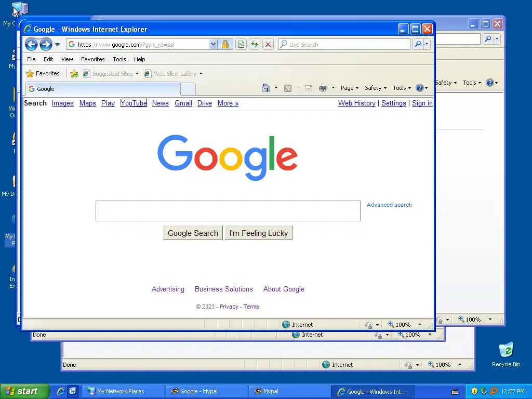The height and width of the screenshot is (399, 532).
Task: Stop loading with the red X icon
Action: click(268, 45)
